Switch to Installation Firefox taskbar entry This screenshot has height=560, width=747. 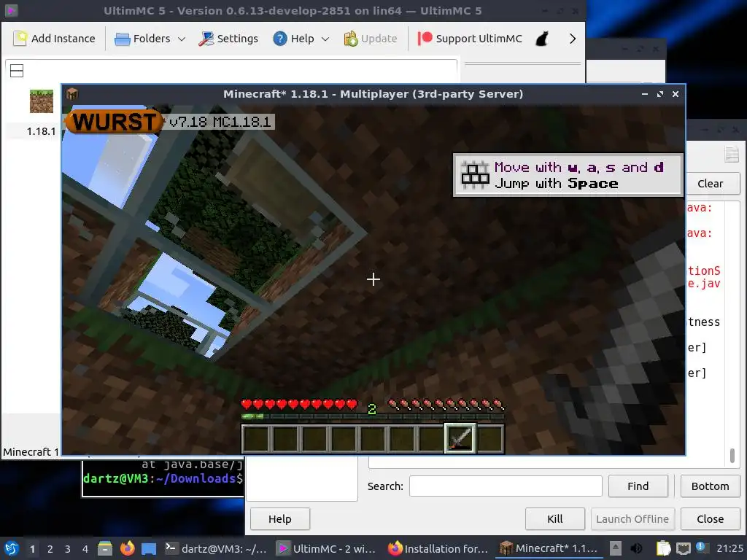pos(438,548)
